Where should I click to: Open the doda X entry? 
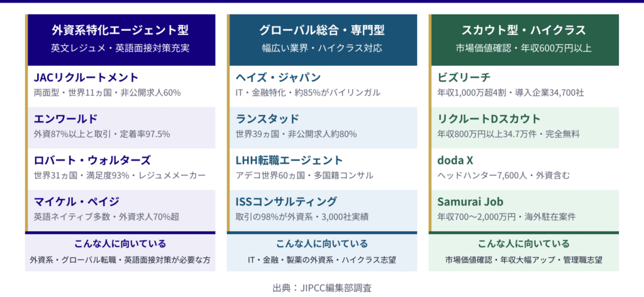[455, 160]
